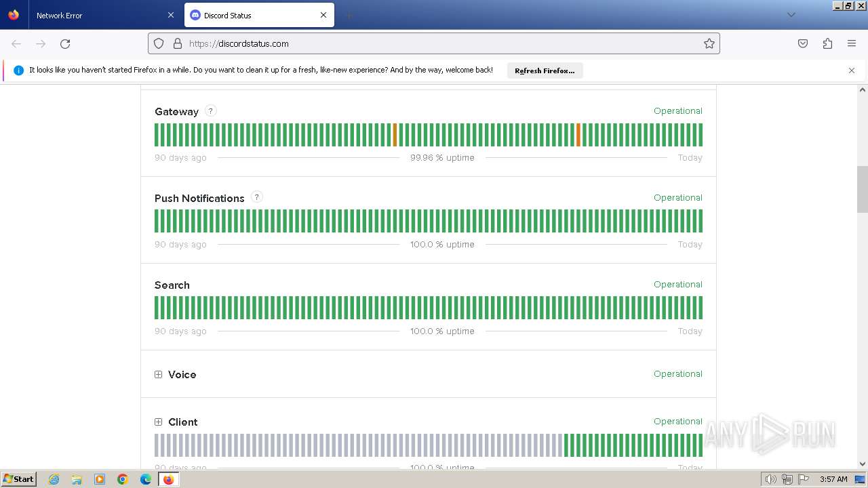Open the volume speaker tray icon
The image size is (868, 488).
pyautogui.click(x=770, y=479)
